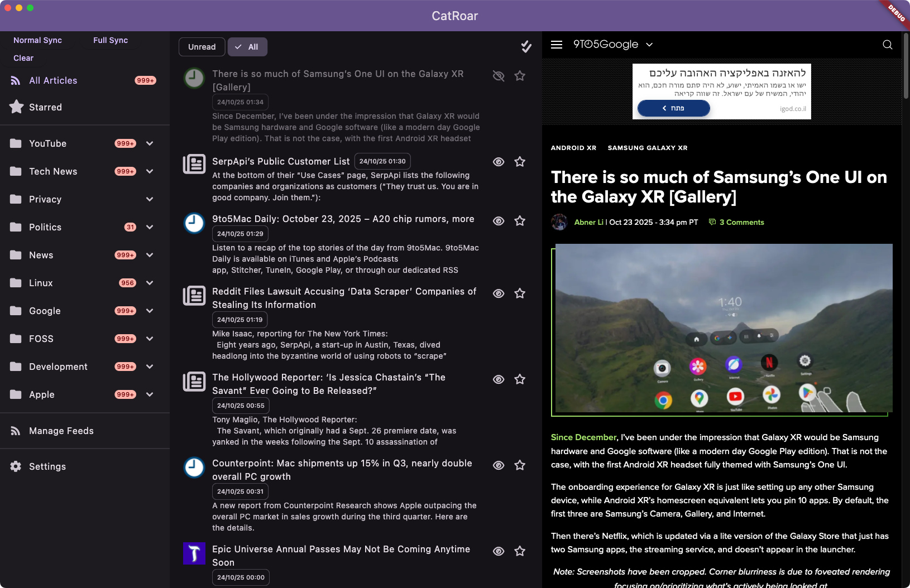Star the 9to5Mac Daily article
The image size is (910, 588).
point(520,221)
